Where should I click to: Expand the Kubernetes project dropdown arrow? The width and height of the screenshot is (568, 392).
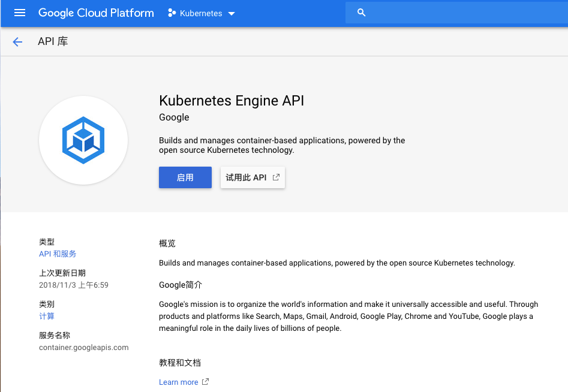(232, 14)
